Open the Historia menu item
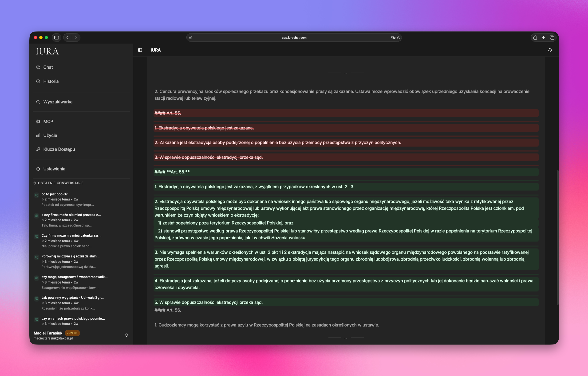This screenshot has width=588, height=376. pos(51,81)
